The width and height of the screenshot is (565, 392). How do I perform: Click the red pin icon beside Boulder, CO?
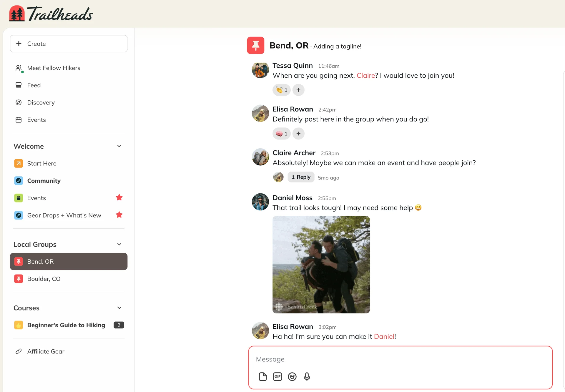19,279
